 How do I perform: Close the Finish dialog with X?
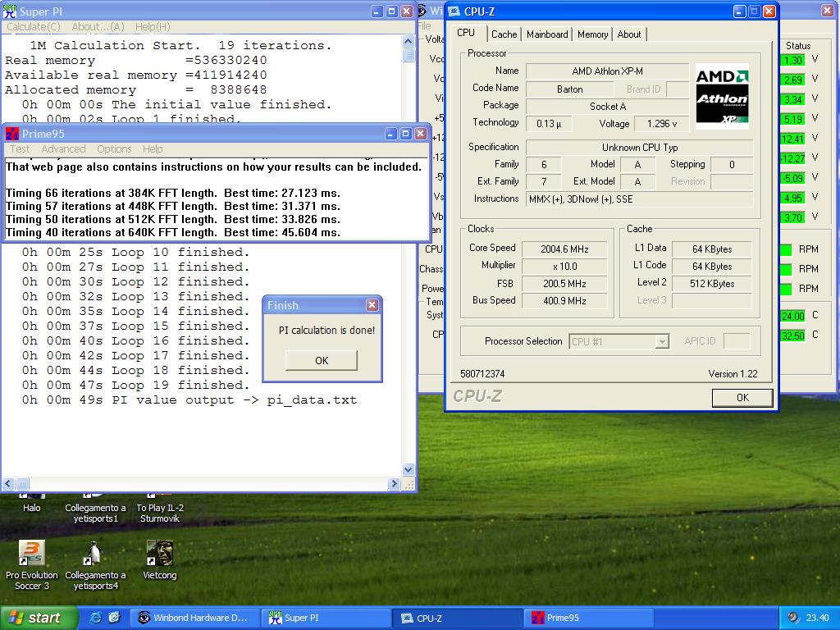[372, 305]
